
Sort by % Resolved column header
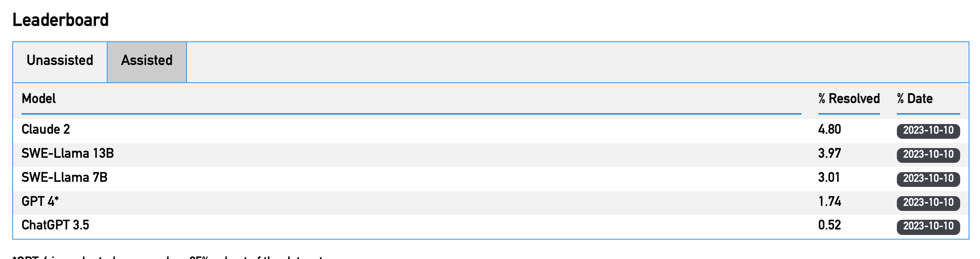[849, 99]
